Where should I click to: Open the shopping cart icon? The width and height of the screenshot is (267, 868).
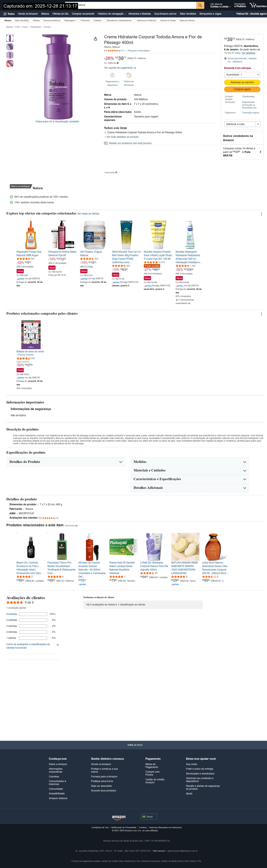tap(253, 5)
